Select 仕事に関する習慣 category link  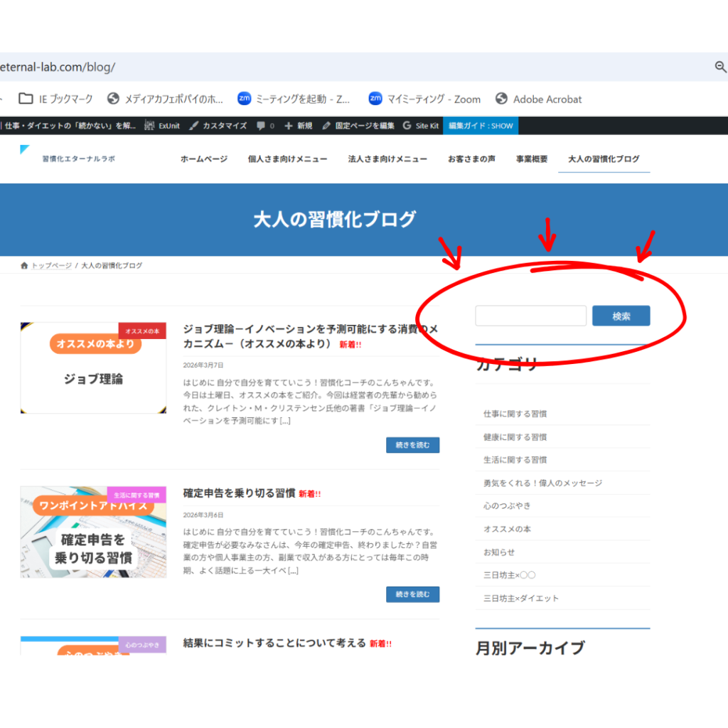[515, 414]
